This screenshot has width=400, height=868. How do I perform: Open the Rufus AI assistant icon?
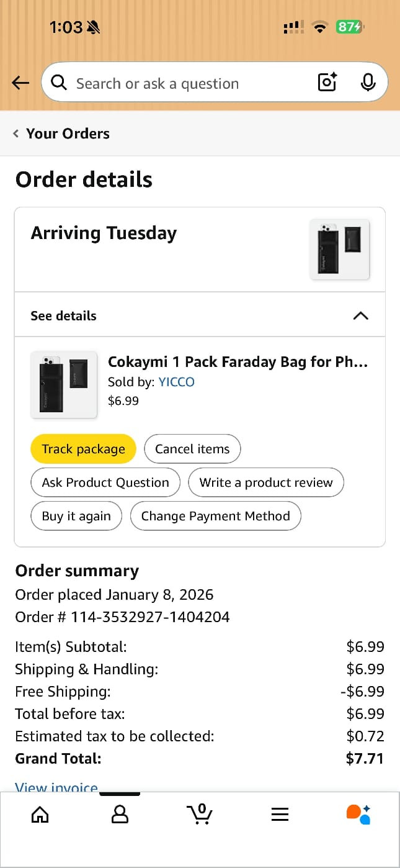click(x=358, y=814)
